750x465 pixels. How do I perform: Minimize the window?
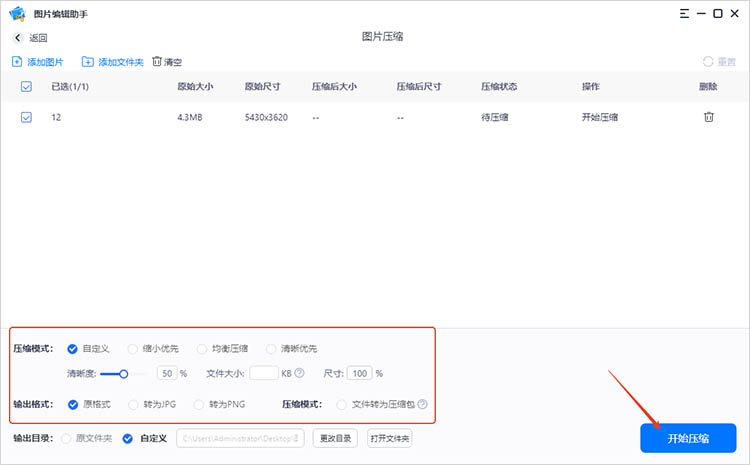pyautogui.click(x=701, y=14)
